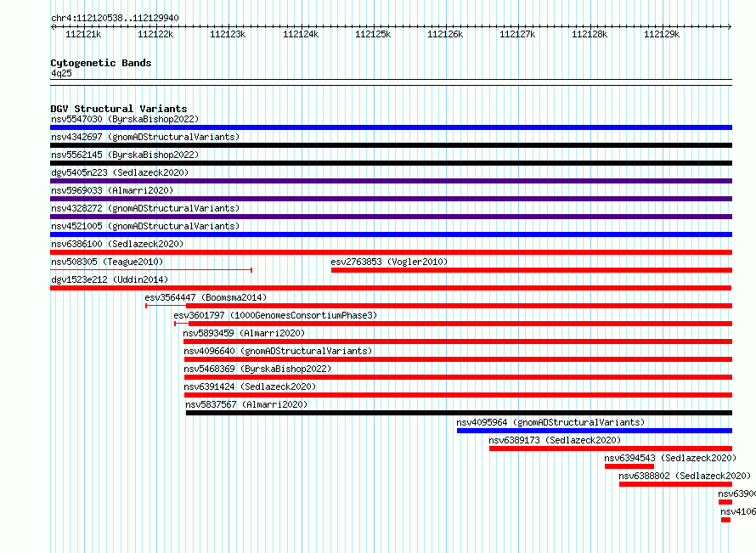The width and height of the screenshot is (756, 553).
Task: Open variant nsv4521005 (gnomADStructuralVariants)
Action: 145,226
